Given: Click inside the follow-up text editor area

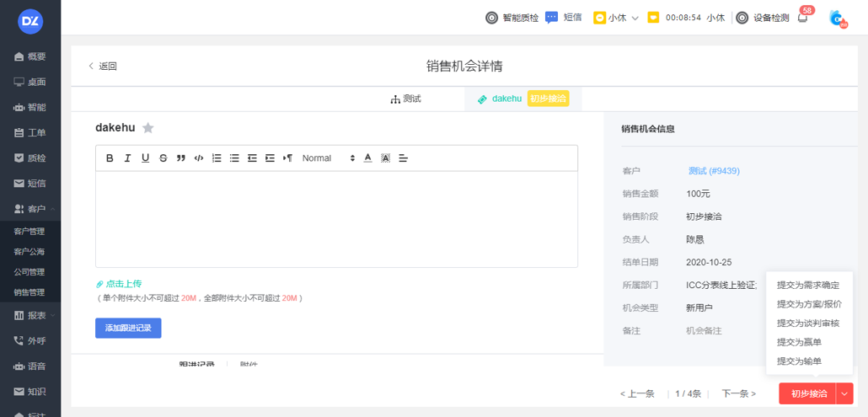Looking at the screenshot, I should pyautogui.click(x=336, y=219).
